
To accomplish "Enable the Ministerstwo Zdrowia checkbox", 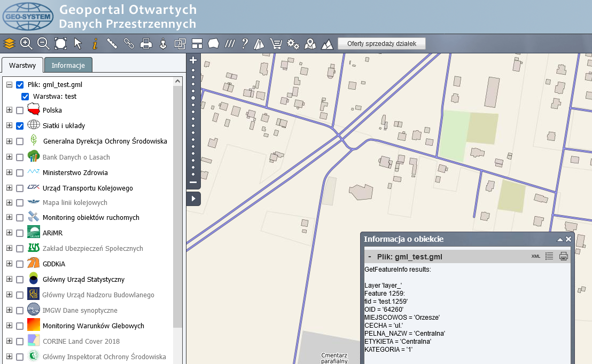I will [x=20, y=173].
